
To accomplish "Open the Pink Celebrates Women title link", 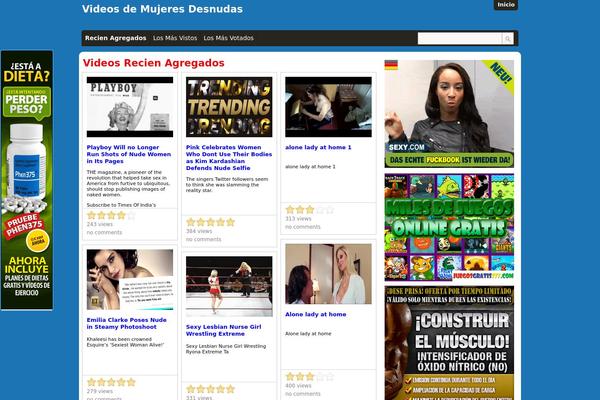I will point(229,158).
